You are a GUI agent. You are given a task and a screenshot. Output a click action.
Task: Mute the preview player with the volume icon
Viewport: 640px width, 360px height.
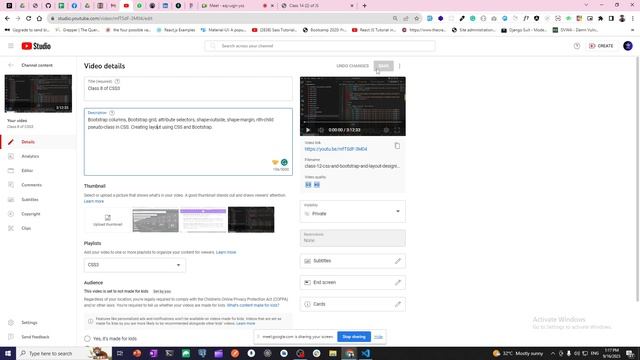[321, 130]
